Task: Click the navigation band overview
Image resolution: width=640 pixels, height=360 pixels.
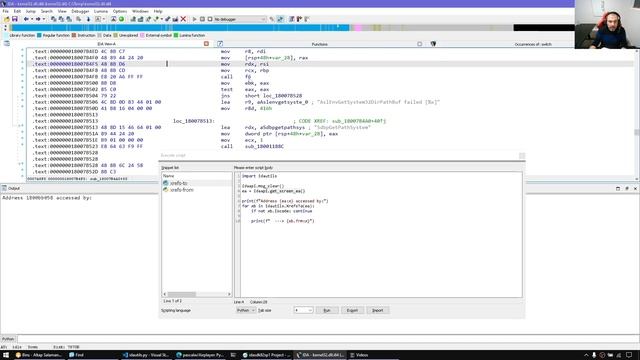Action: click(292, 28)
